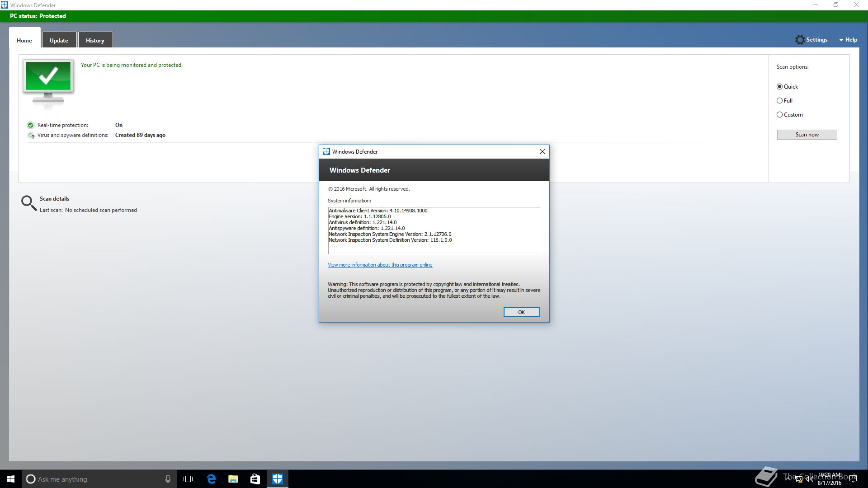
Task: Open Settings via the gear icon
Action: 800,40
